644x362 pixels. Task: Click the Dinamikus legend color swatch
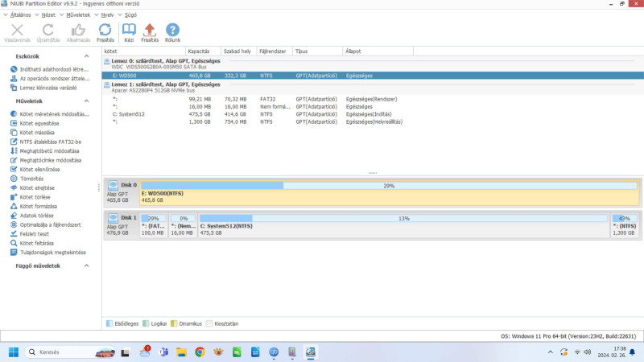click(x=174, y=323)
